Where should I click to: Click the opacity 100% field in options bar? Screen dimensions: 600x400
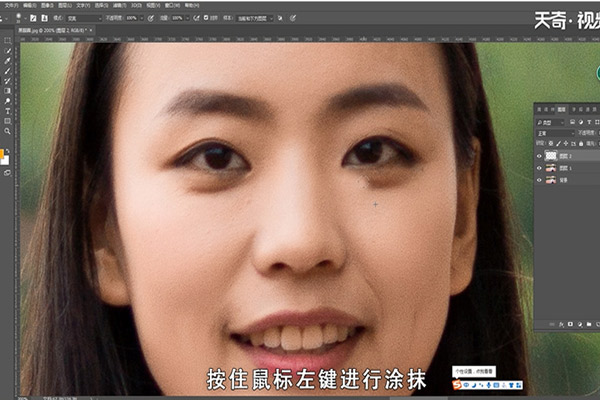pyautogui.click(x=131, y=18)
